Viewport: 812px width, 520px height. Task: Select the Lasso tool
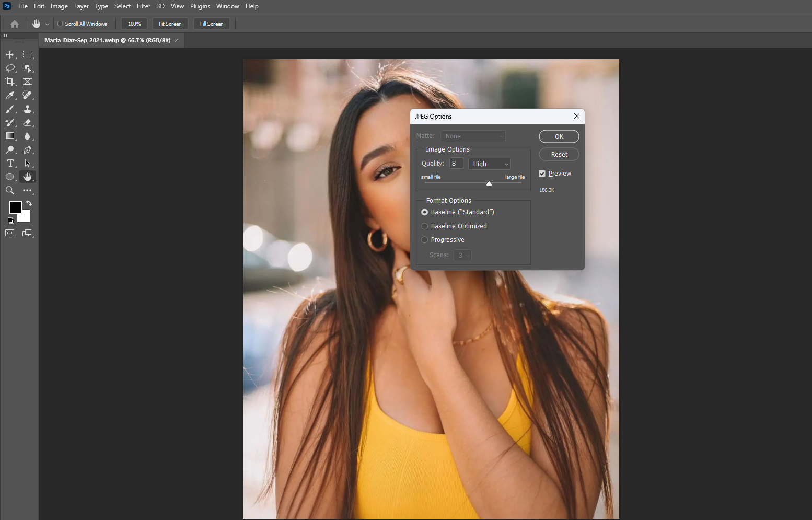tap(10, 68)
